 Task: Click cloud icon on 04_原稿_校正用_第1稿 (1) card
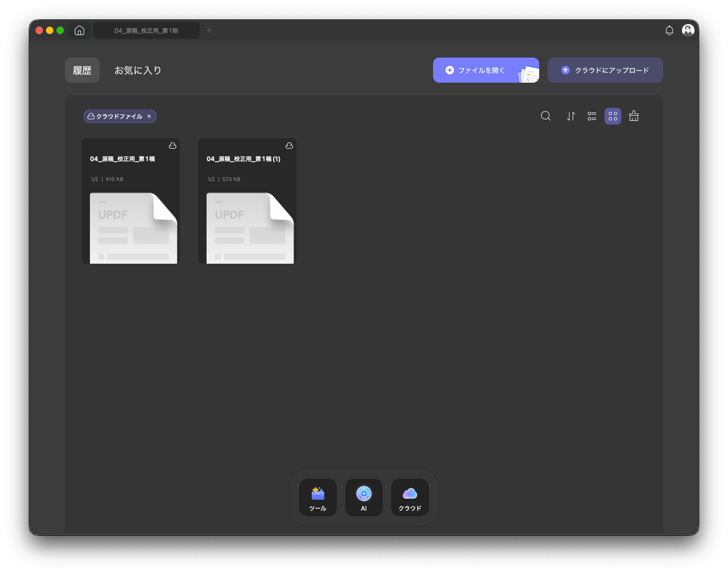[289, 145]
